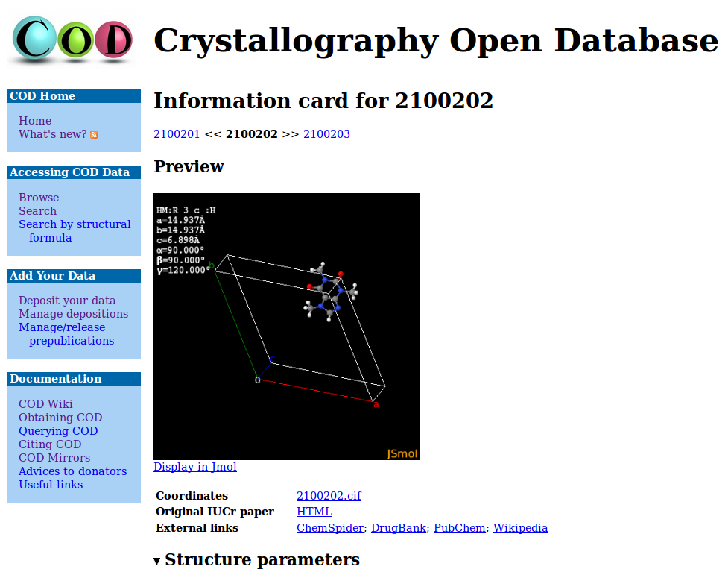This screenshot has width=728, height=572.
Task: Open the ChemSpider external link
Action: pyautogui.click(x=329, y=528)
